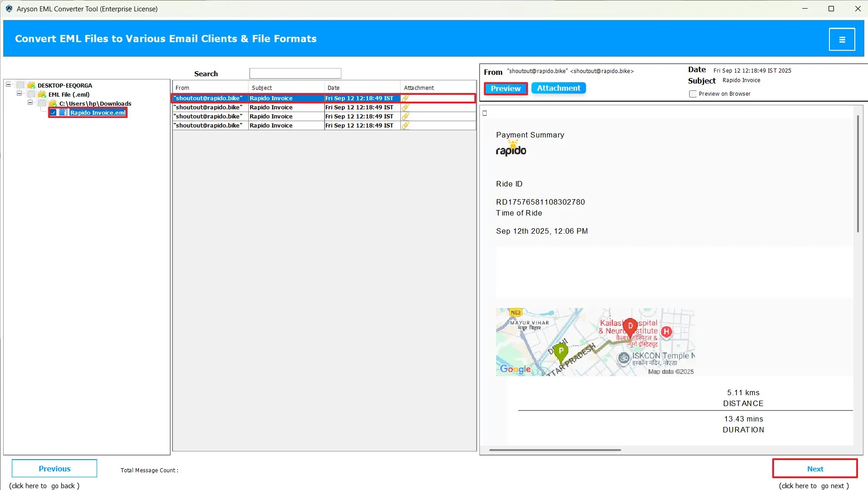Viewport: 868px width, 490px height.
Task: Collapse the DESKTOP-EEQORGA tree node
Action: pyautogui.click(x=8, y=84)
